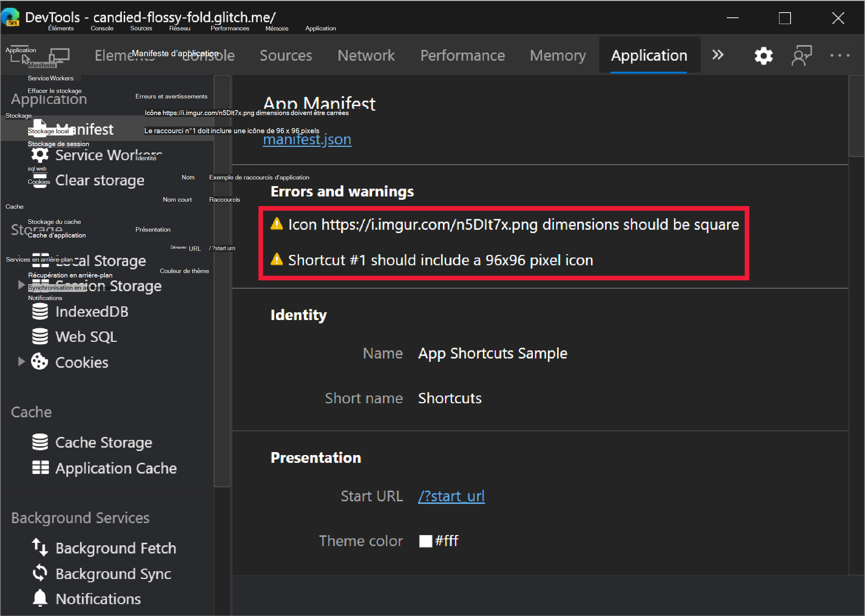Switch to the Memory tab

557,55
